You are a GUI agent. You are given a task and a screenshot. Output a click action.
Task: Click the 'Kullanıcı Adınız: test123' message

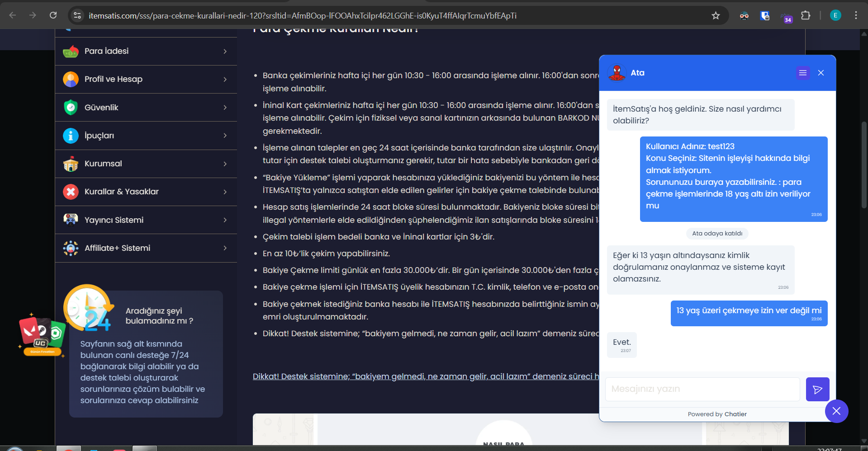coord(734,179)
